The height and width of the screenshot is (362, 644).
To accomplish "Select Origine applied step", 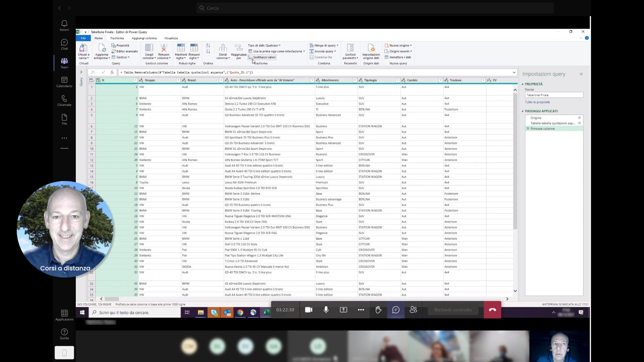I will coord(536,118).
